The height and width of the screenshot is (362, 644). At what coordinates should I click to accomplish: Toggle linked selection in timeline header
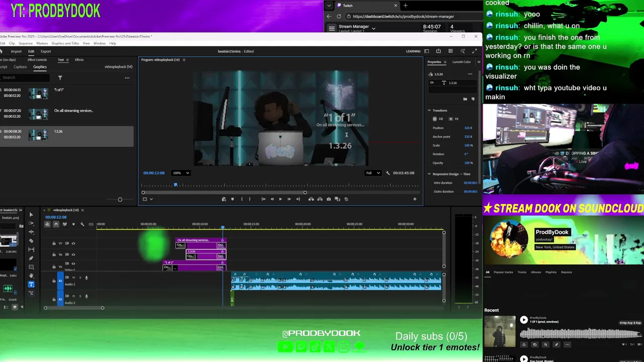tap(64, 224)
